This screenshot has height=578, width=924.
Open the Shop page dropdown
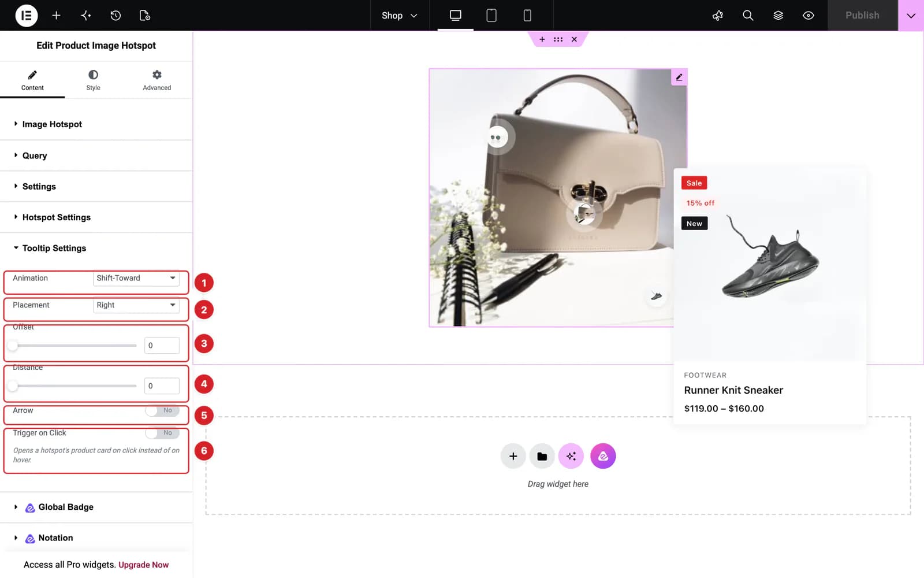pos(400,16)
